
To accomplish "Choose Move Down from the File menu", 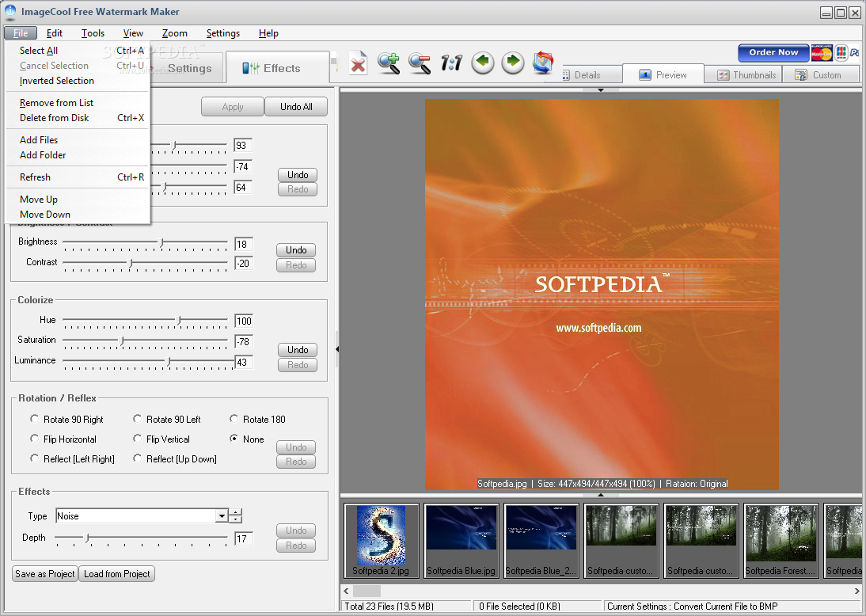I will 78,215.
